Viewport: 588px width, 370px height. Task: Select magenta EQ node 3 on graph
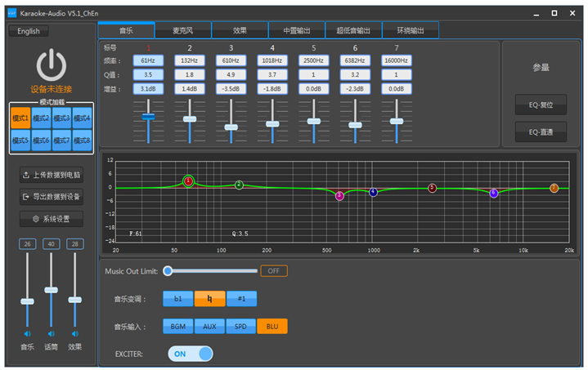(339, 195)
